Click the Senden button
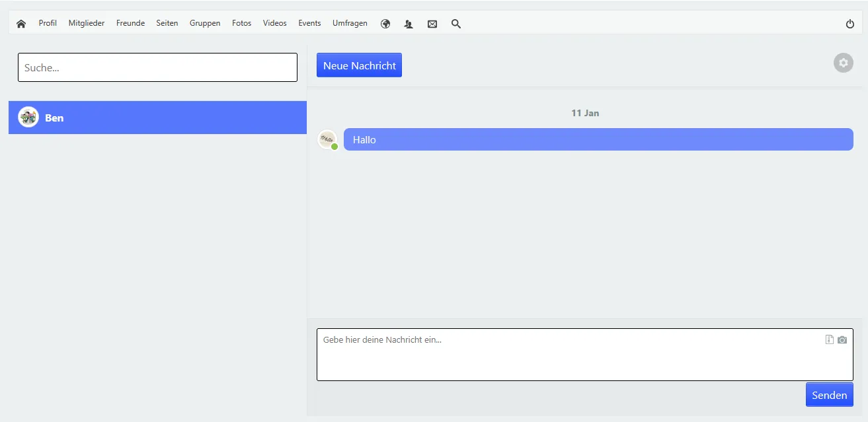868x422 pixels. coord(829,395)
